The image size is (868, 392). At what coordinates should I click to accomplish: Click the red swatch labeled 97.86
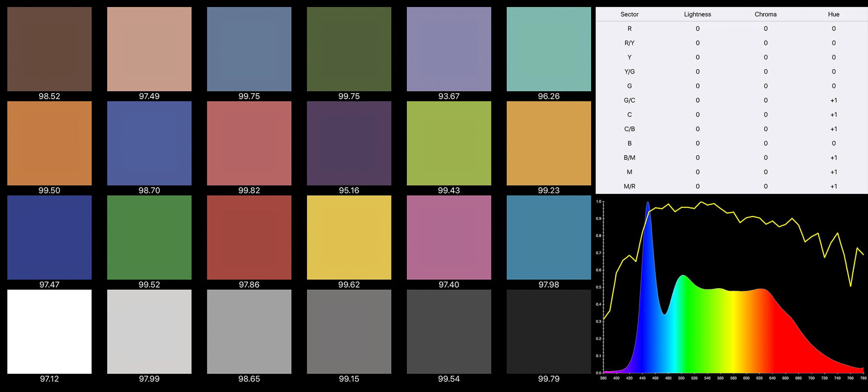click(x=249, y=238)
